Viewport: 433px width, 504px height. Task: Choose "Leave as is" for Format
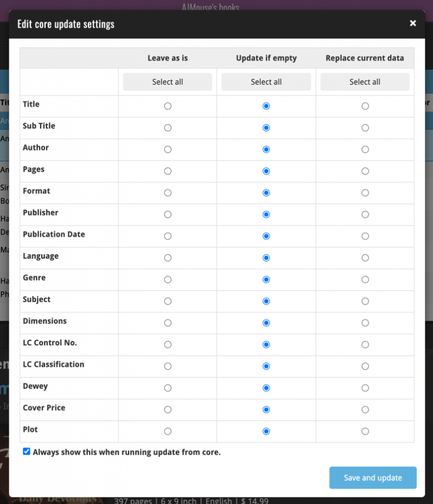(167, 192)
